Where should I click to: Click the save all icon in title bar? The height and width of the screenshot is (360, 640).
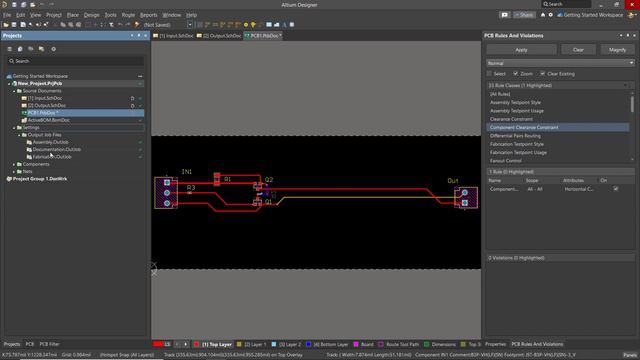[23, 4]
